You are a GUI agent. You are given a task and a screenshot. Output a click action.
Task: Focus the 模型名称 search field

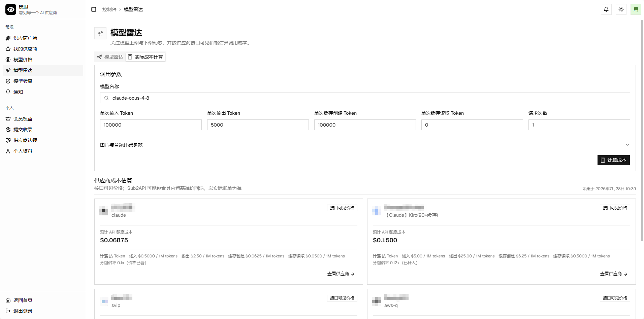coord(365,98)
